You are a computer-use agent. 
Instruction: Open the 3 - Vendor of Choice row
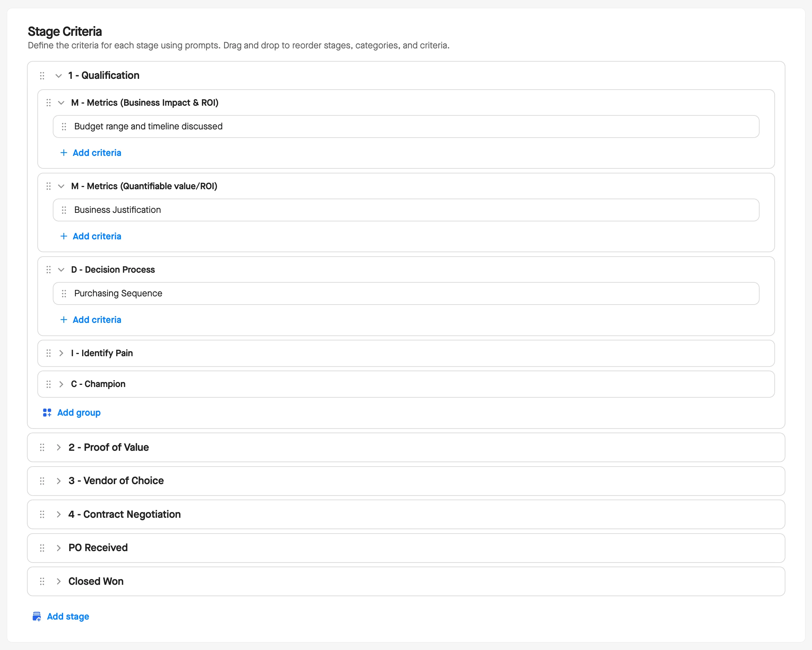(116, 481)
